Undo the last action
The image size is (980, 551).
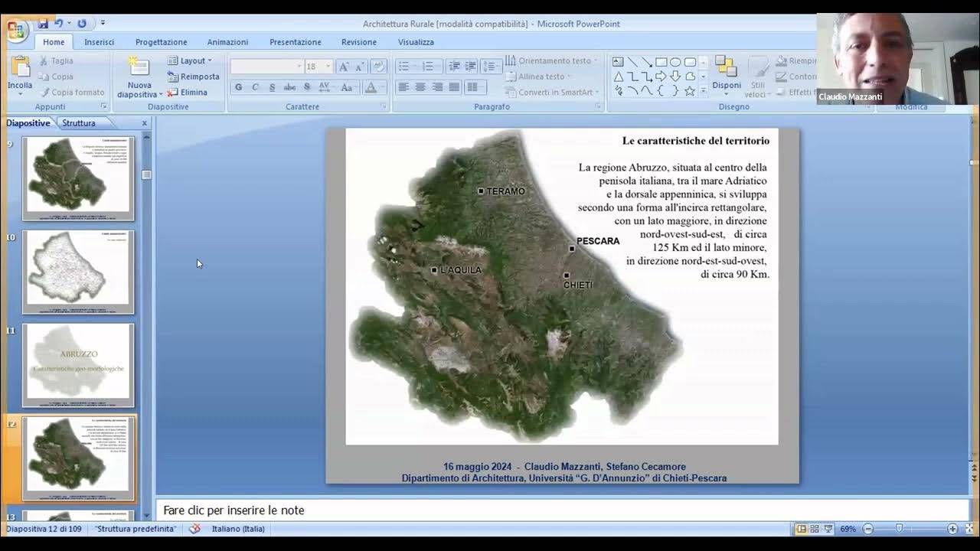(59, 24)
